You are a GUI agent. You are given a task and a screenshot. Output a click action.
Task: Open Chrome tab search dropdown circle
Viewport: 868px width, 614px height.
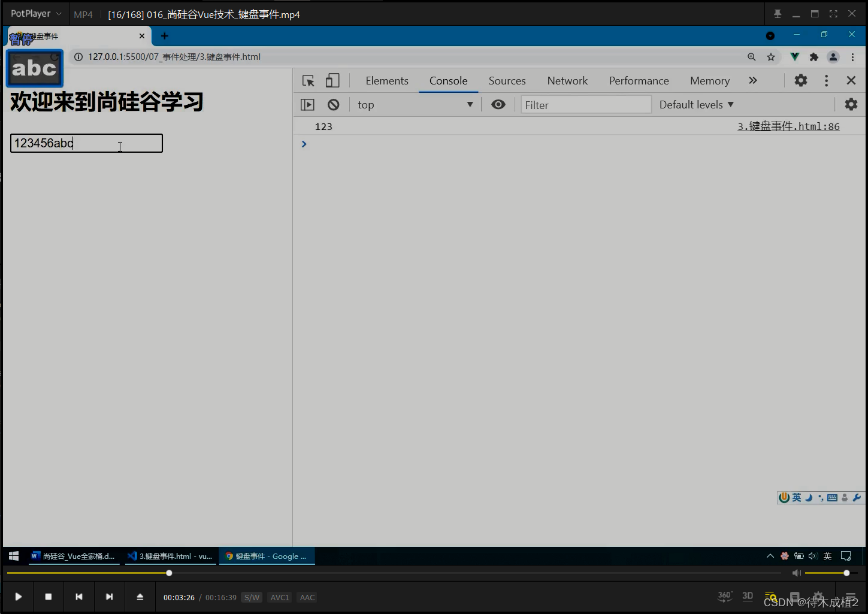(x=770, y=36)
